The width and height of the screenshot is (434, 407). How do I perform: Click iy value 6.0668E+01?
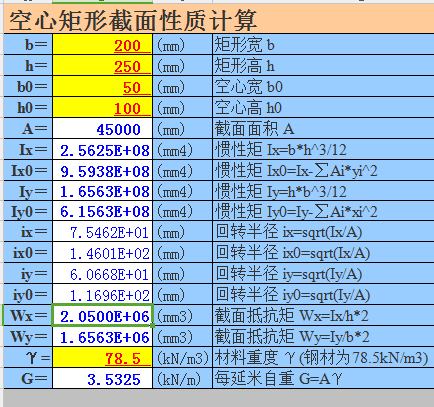[x=102, y=273]
